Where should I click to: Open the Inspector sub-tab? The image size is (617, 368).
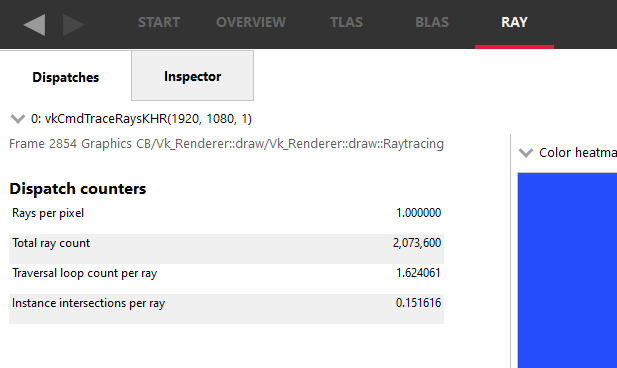[192, 76]
